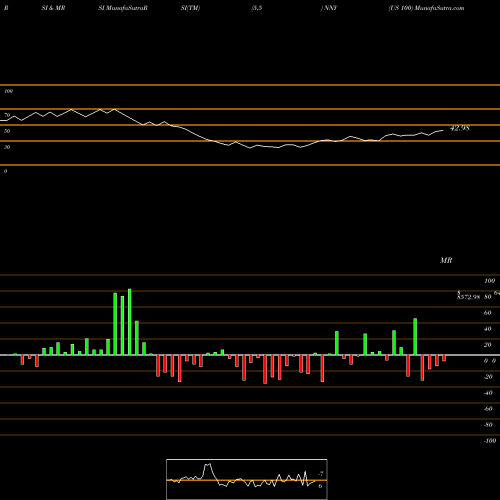This screenshot has width=500, height=500.
Task: Click the 70 level label on RSI axis
Action: 7,115
